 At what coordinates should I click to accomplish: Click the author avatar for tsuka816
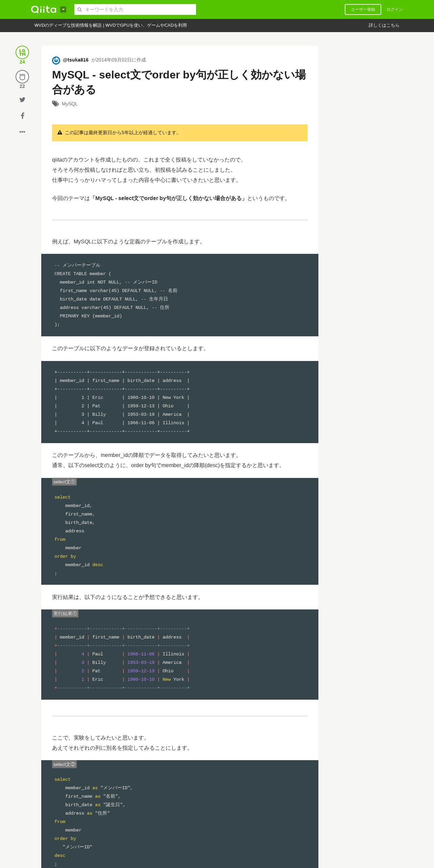click(56, 60)
